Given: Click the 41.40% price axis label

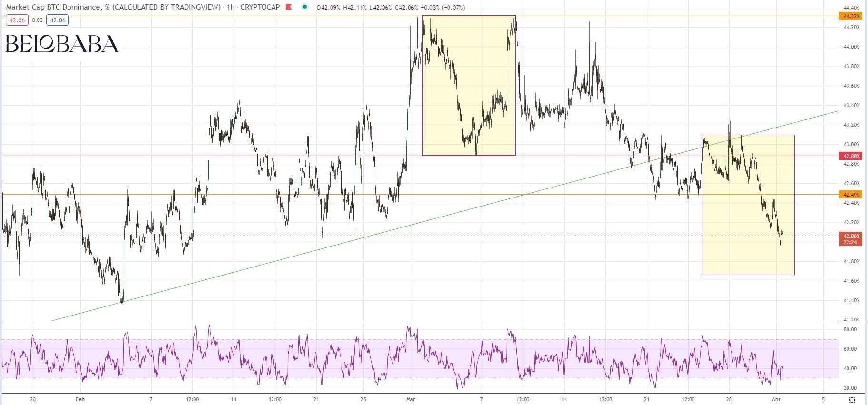Looking at the screenshot, I should 851,300.
